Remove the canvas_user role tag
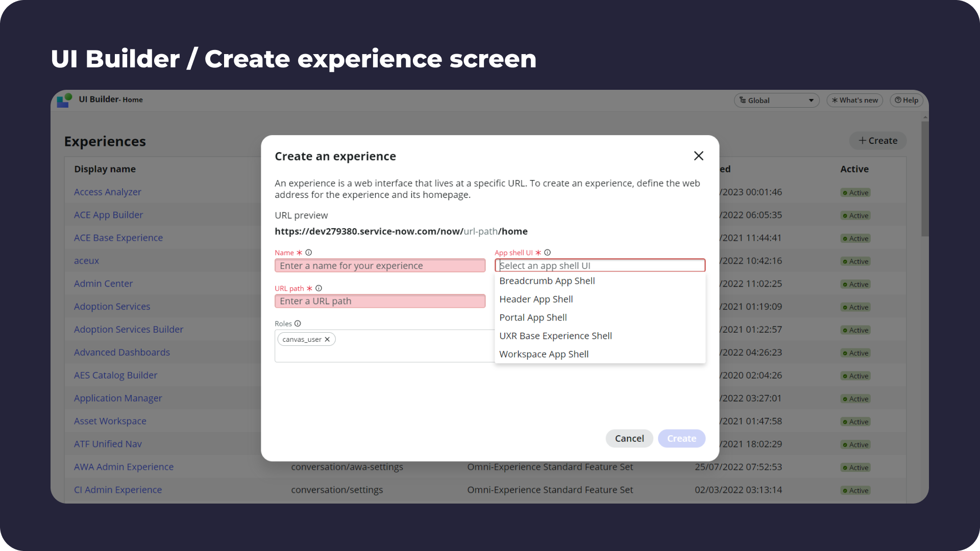Viewport: 980px width, 551px height. 327,339
